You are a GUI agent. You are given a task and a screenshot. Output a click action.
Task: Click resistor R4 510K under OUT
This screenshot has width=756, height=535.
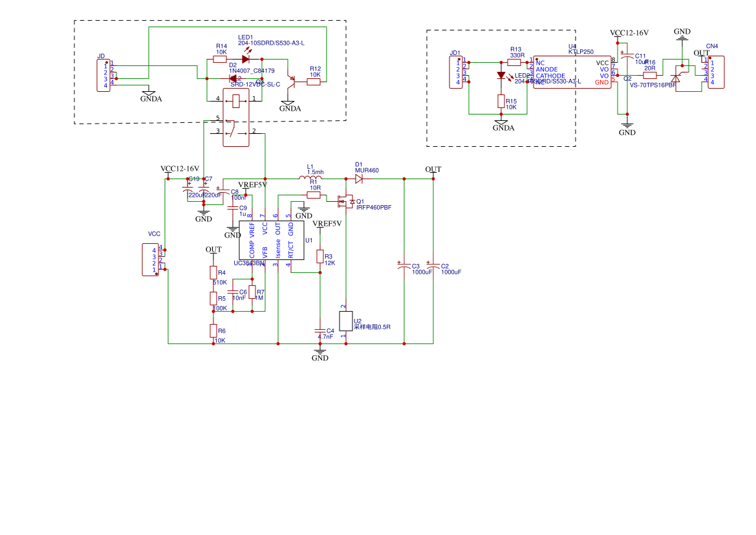click(213, 272)
